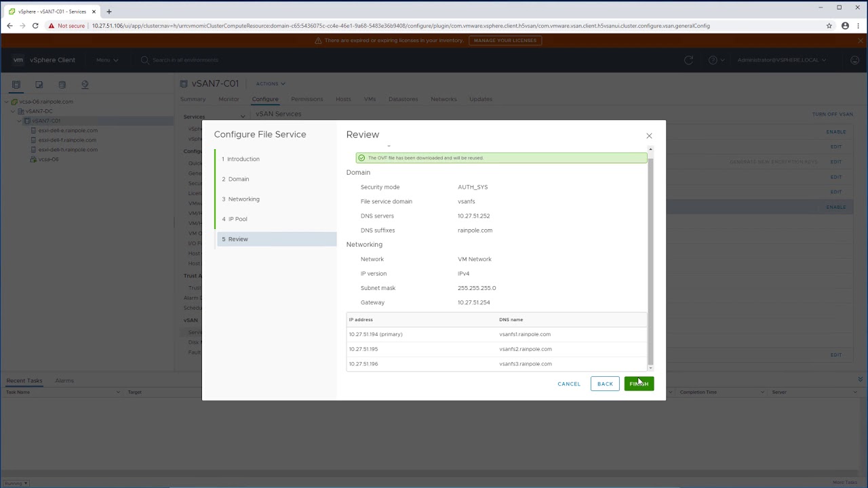The height and width of the screenshot is (488, 868).
Task: Go back in browser history
Action: (x=9, y=26)
